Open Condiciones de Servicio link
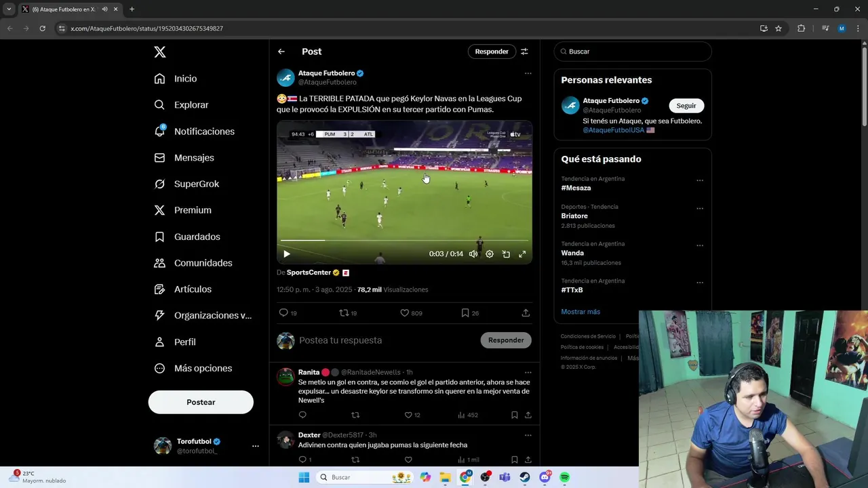 588,336
